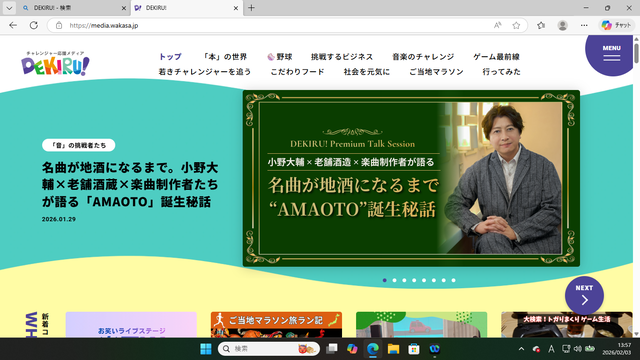Open the taskbar clock and date
640x360 pixels.
click(617, 349)
